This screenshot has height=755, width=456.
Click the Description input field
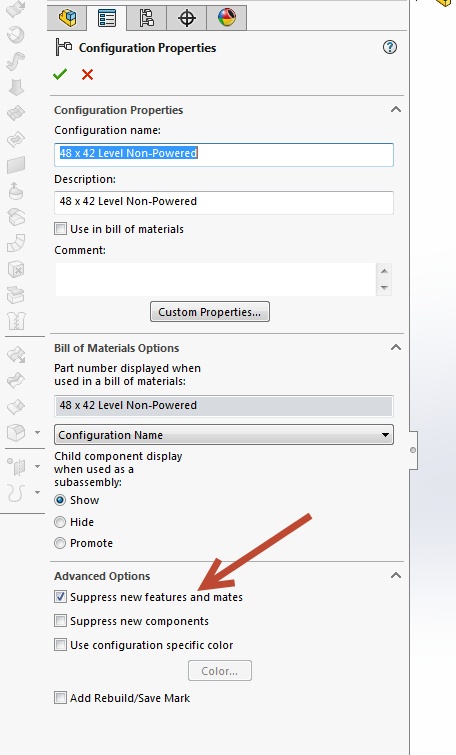224,203
